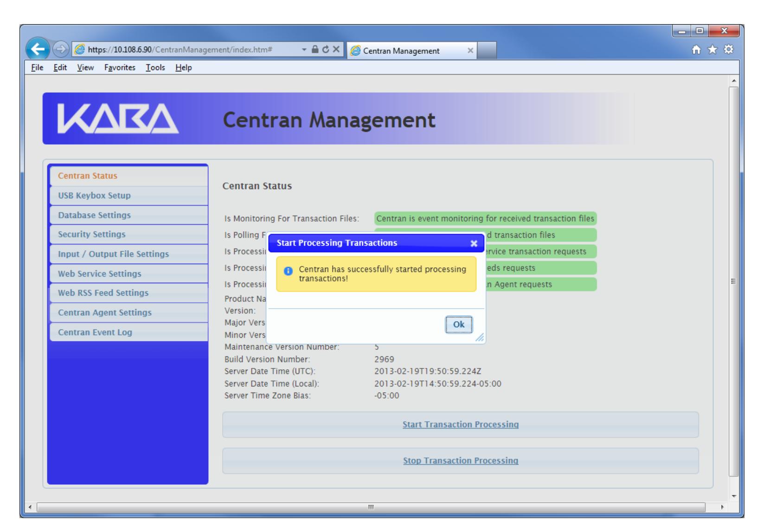Click Stop Transaction Processing link
757x532 pixels.
click(461, 461)
